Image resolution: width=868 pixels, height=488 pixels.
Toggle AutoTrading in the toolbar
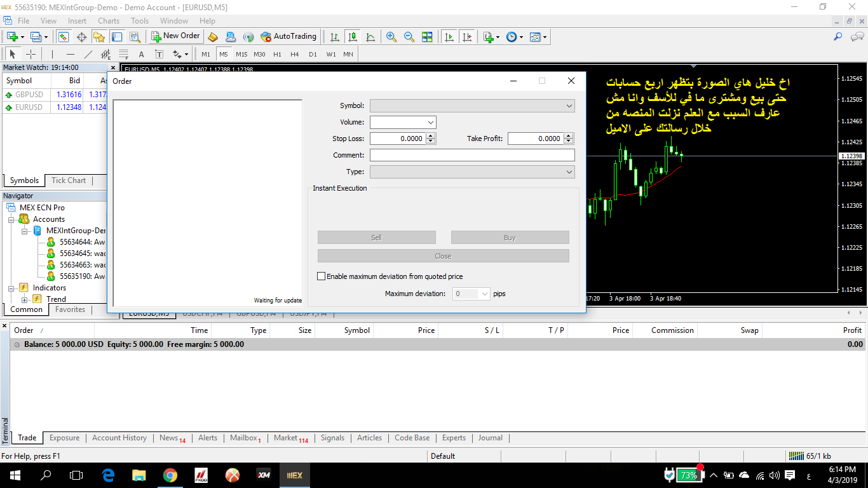(x=288, y=36)
